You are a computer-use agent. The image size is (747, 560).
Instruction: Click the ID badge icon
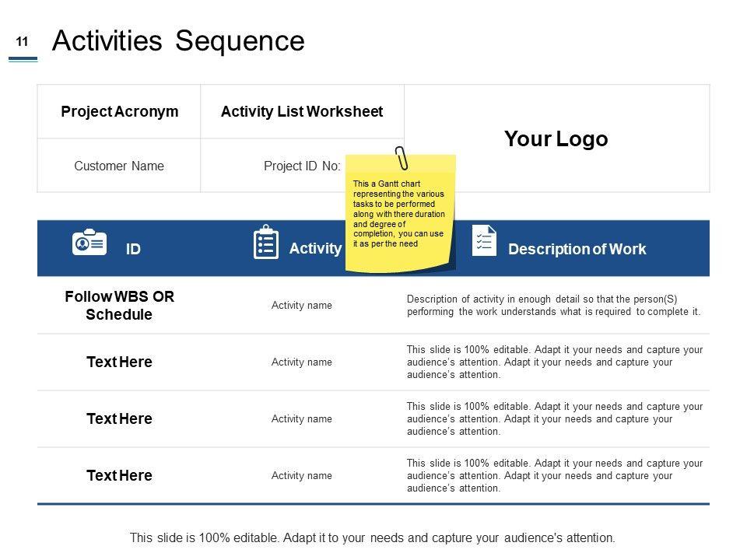(89, 243)
